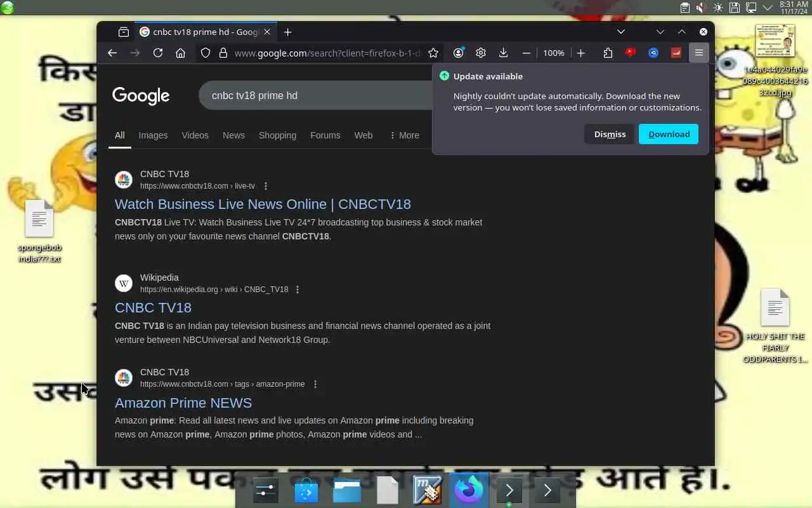Open Firefox View in tab bar

[x=124, y=32]
